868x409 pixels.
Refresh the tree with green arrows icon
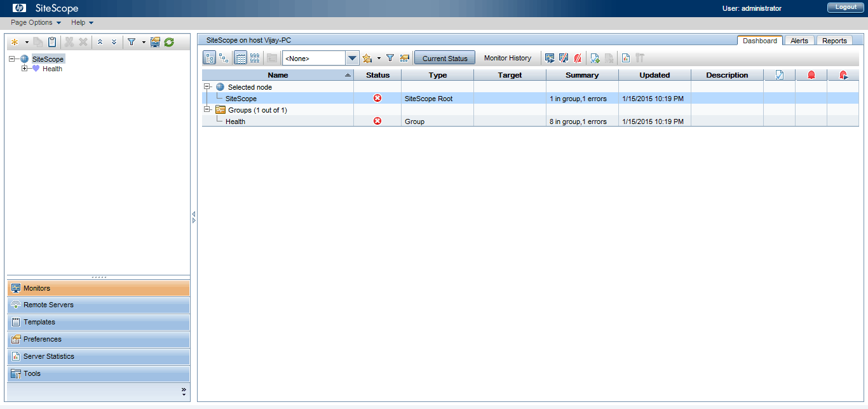(169, 42)
